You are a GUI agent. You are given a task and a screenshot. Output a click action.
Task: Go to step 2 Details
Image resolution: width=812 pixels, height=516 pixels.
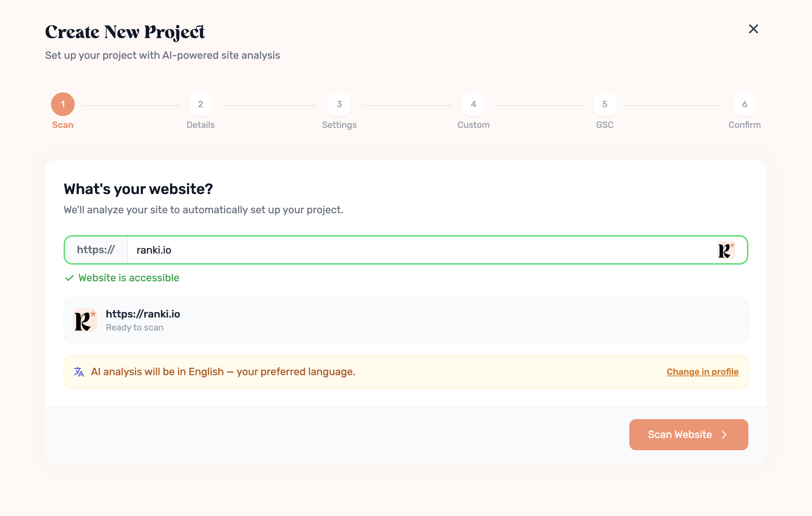[x=200, y=104]
